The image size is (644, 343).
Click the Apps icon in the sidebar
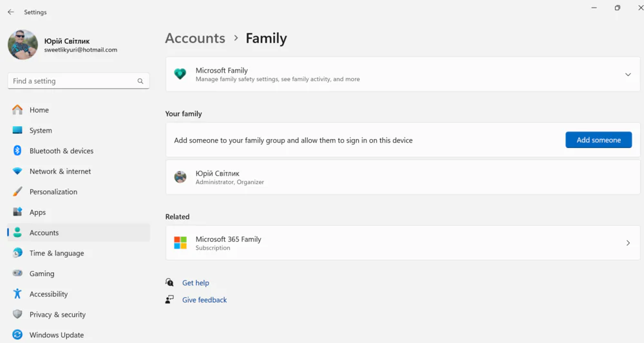(17, 212)
